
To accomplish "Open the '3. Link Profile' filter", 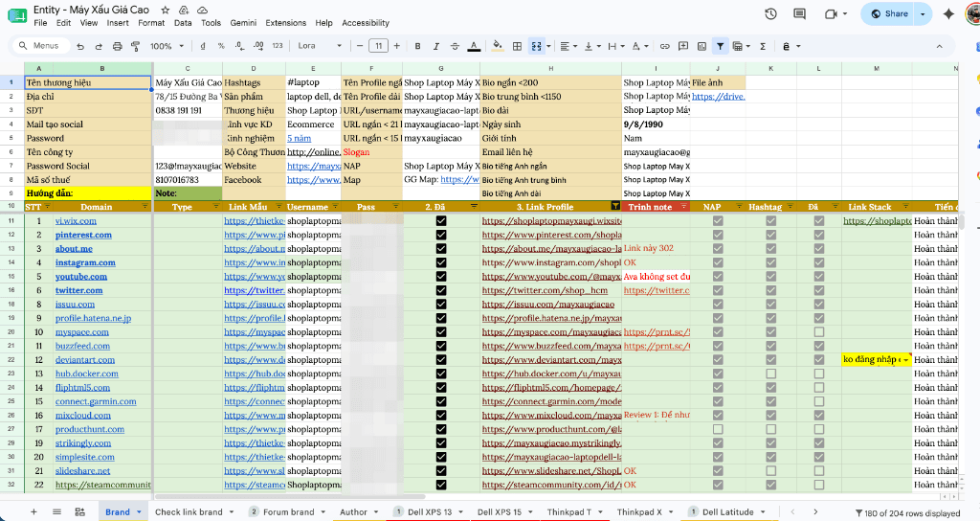I will tap(615, 207).
